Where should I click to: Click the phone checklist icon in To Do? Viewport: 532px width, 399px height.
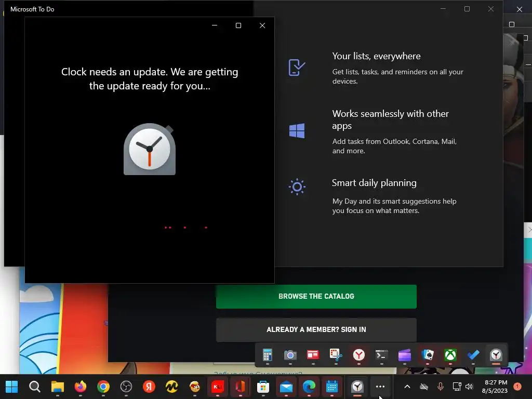[297, 67]
